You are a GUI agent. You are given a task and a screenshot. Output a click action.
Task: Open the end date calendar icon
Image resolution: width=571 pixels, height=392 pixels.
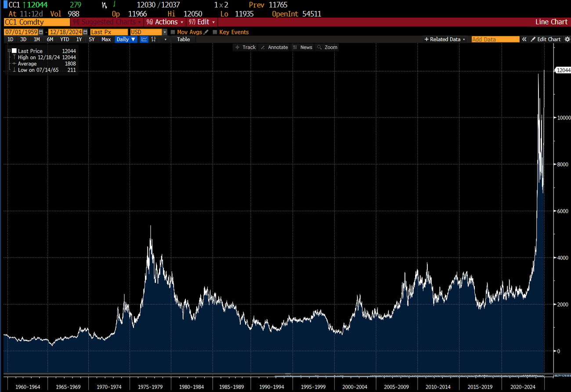click(x=86, y=32)
